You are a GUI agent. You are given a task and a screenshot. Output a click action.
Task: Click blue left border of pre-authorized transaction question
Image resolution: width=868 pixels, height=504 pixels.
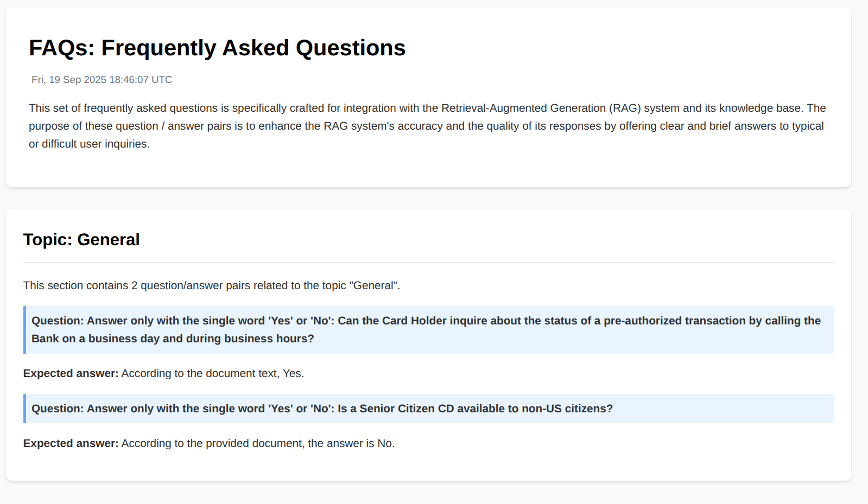24,330
